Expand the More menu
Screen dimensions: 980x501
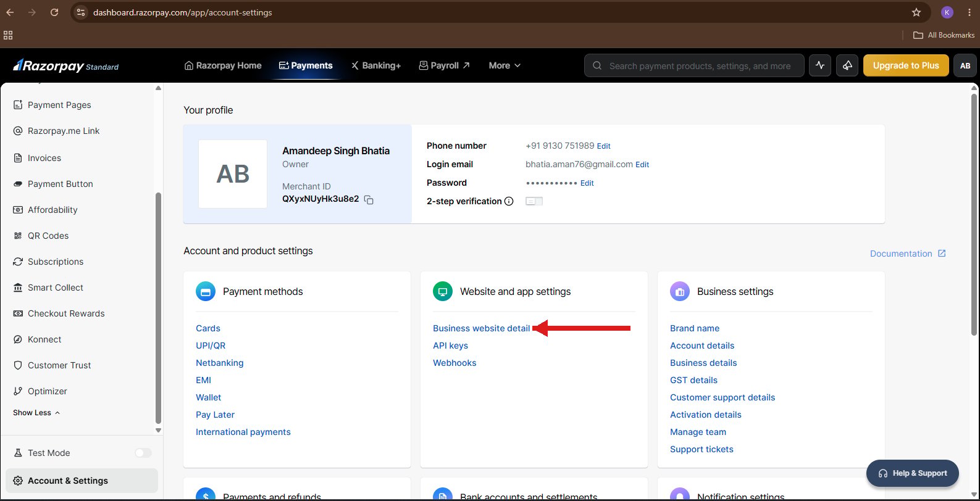(505, 65)
